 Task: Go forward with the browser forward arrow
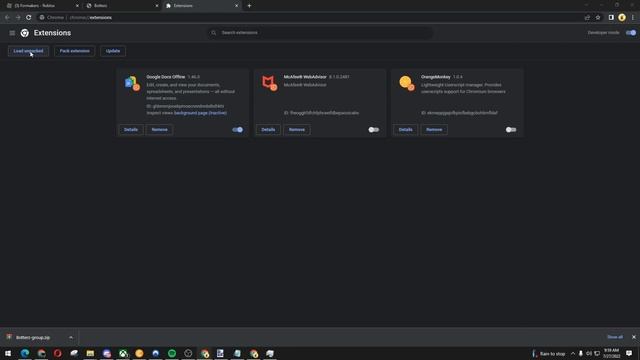[x=18, y=18]
